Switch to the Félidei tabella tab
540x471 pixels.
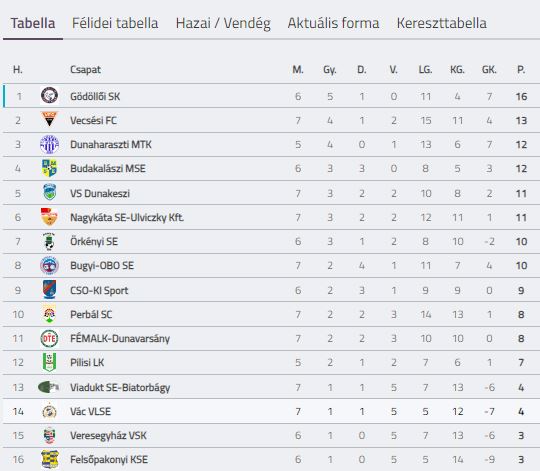click(115, 23)
